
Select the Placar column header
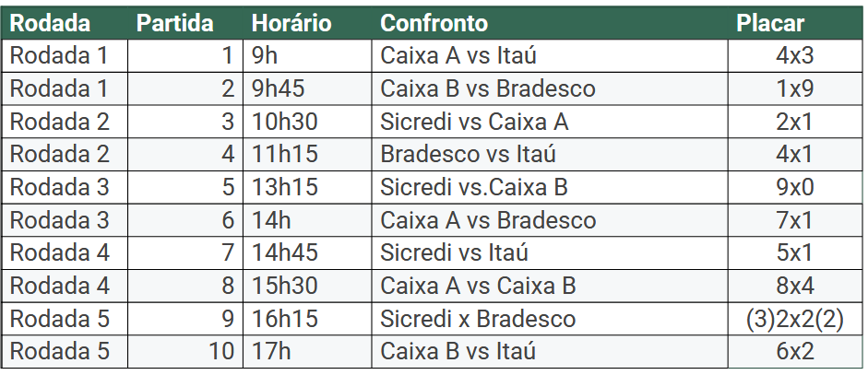pos(770,23)
